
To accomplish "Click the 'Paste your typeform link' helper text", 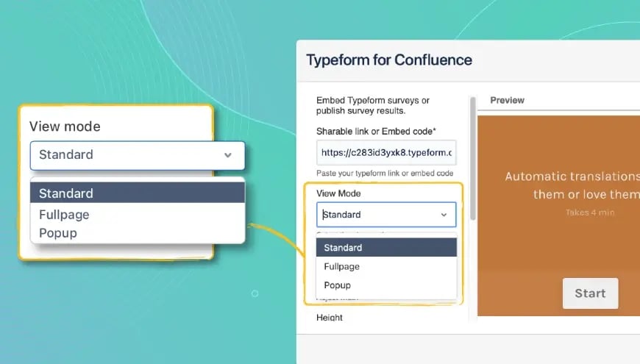I will 385,174.
